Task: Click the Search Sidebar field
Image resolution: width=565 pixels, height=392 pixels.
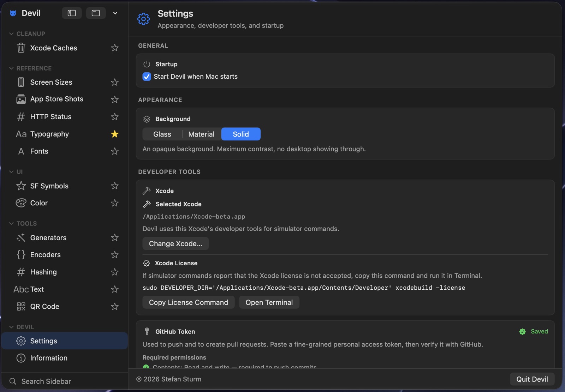Action: pyautogui.click(x=65, y=381)
